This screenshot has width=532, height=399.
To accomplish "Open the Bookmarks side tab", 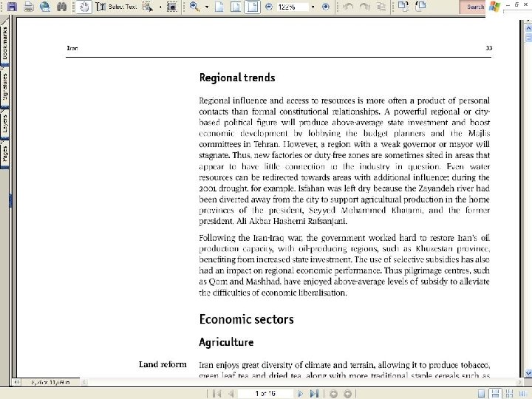I will coord(4,41).
